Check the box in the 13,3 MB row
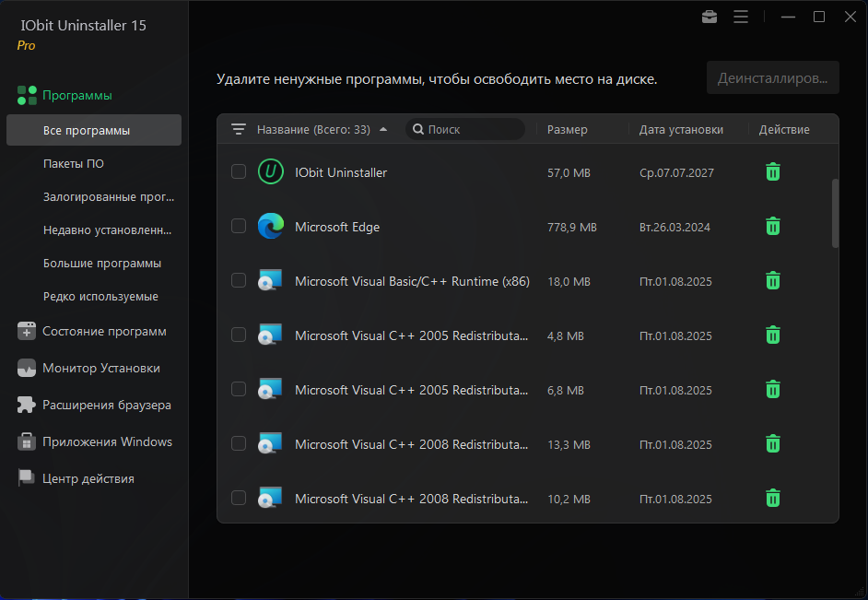The width and height of the screenshot is (868, 600). [239, 443]
